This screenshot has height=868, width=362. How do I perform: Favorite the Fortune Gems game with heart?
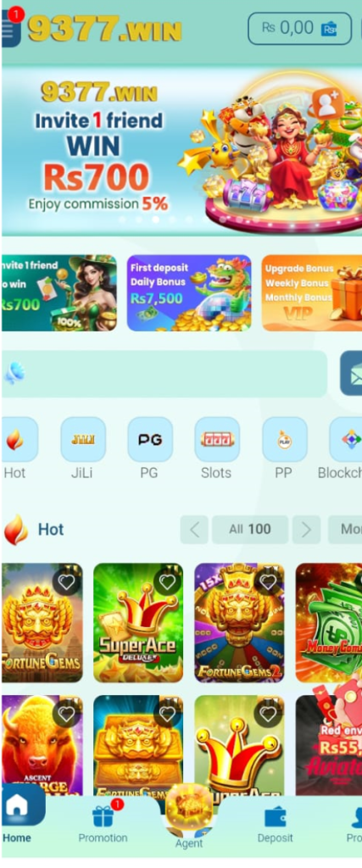click(x=66, y=581)
